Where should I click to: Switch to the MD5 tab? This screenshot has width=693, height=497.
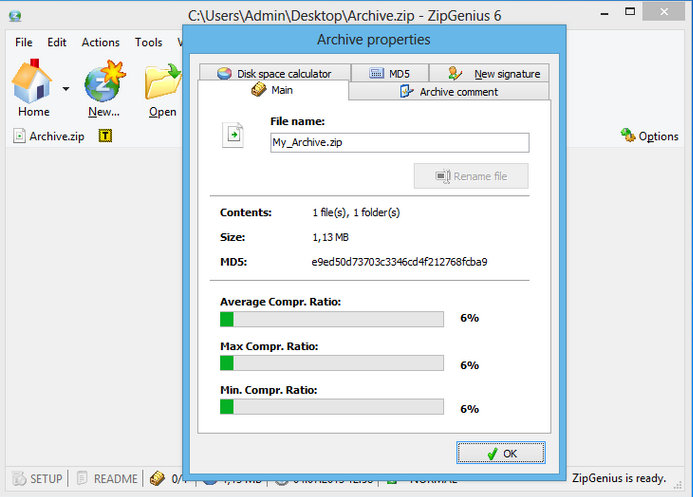390,73
